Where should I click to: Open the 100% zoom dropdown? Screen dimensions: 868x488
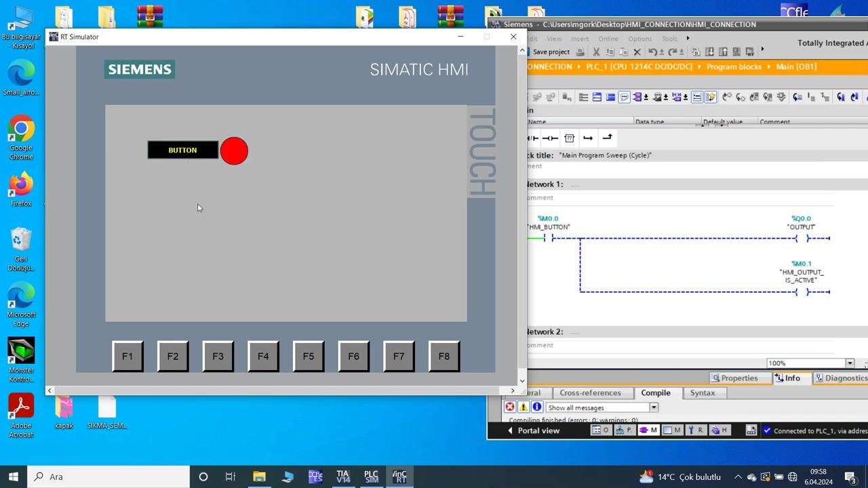pos(850,363)
